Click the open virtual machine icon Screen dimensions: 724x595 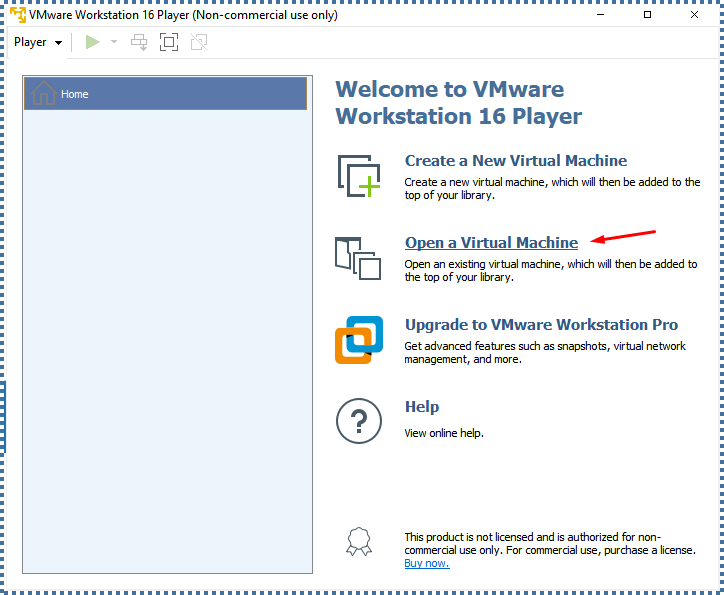pyautogui.click(x=358, y=258)
